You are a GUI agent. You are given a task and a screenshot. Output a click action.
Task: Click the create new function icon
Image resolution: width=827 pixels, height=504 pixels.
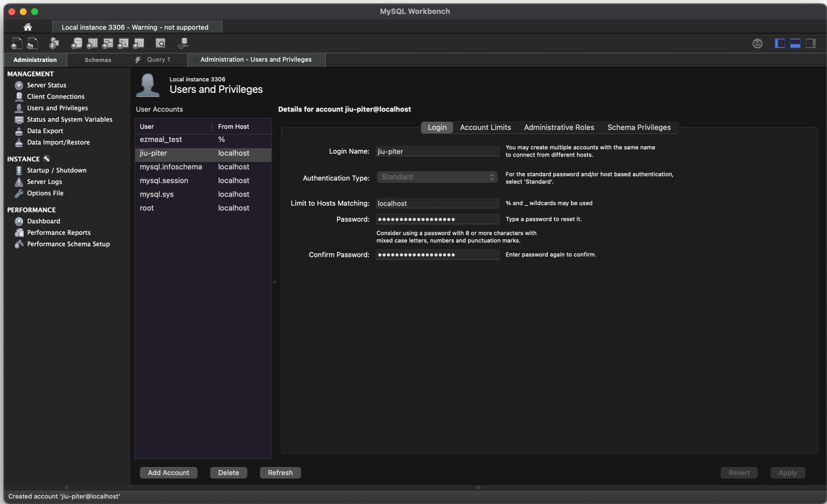(x=139, y=43)
